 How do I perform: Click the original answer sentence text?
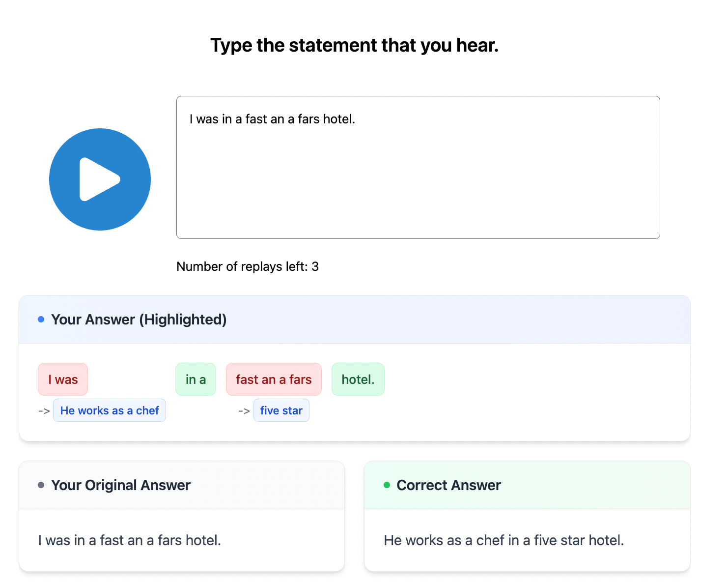click(x=130, y=540)
